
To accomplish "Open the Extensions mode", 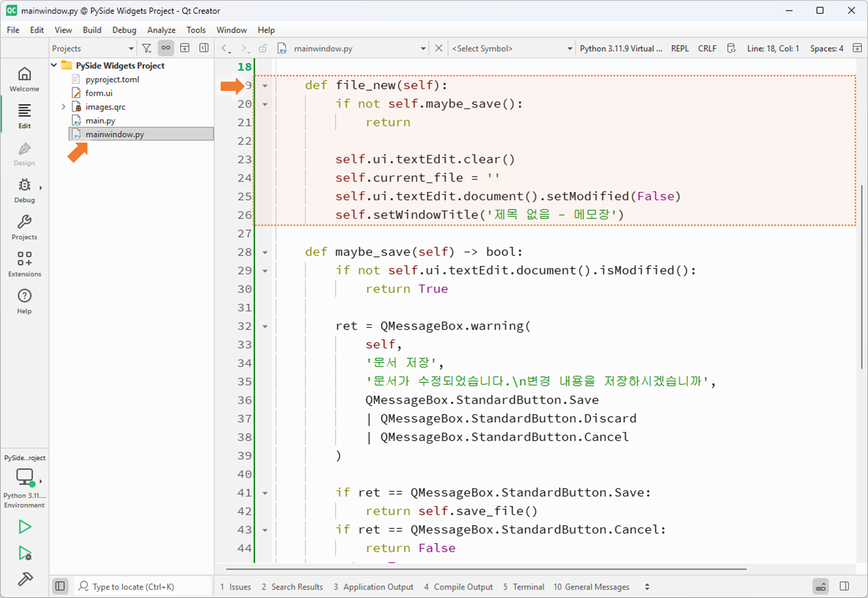I will 25,264.
